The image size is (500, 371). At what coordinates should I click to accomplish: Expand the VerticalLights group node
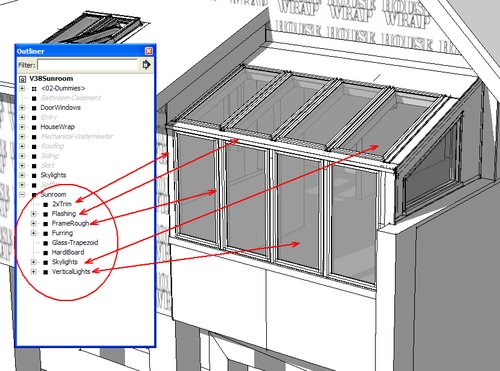[33, 272]
